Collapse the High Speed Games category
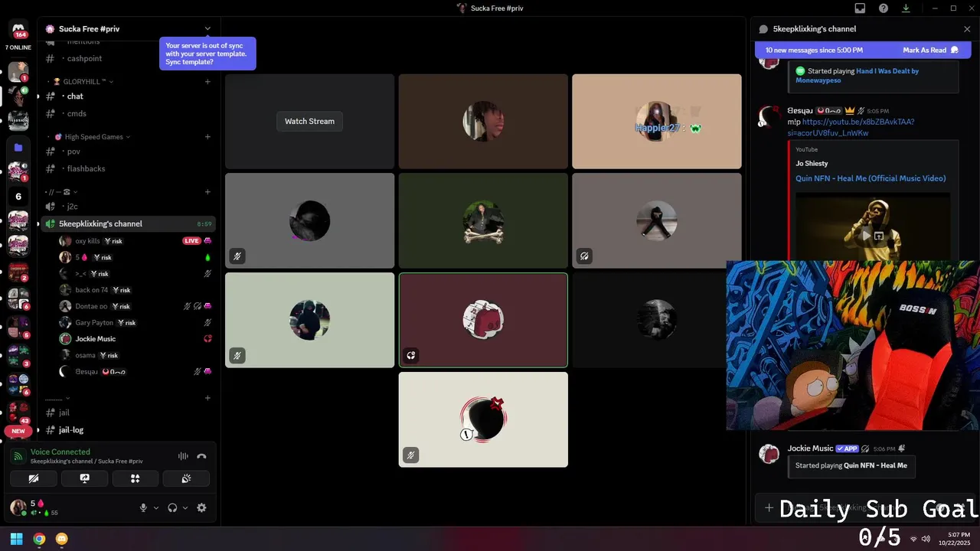Screen dimensions: 980x551 pos(93,137)
